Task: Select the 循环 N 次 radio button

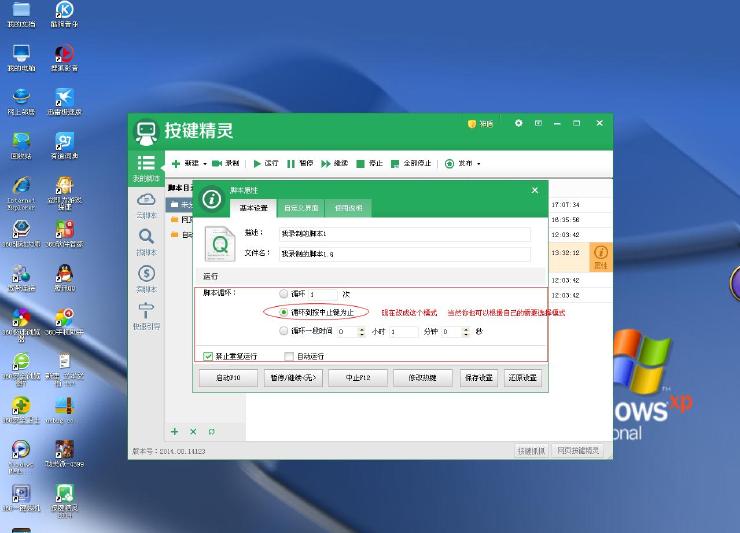Action: (x=284, y=294)
